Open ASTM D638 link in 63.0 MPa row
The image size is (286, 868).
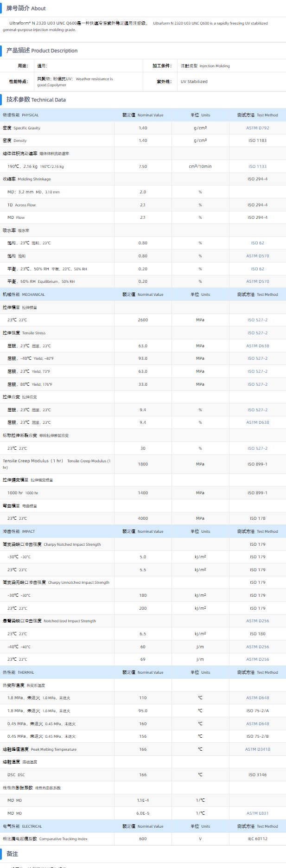click(x=257, y=346)
